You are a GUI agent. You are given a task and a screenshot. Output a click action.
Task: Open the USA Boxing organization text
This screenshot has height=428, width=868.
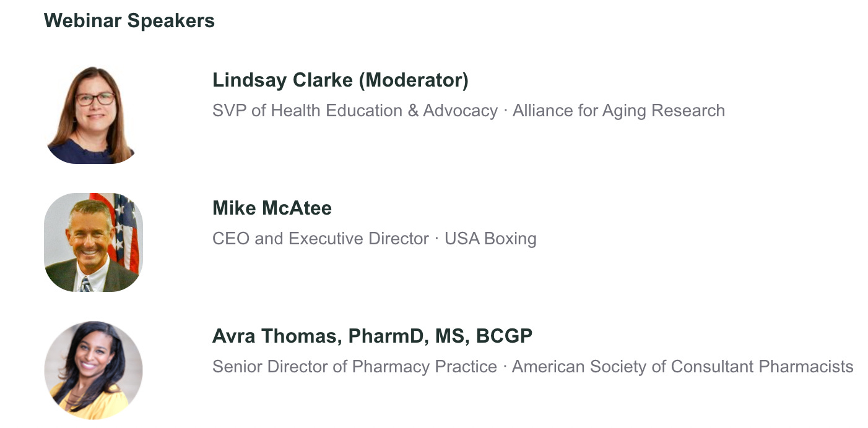coord(490,239)
